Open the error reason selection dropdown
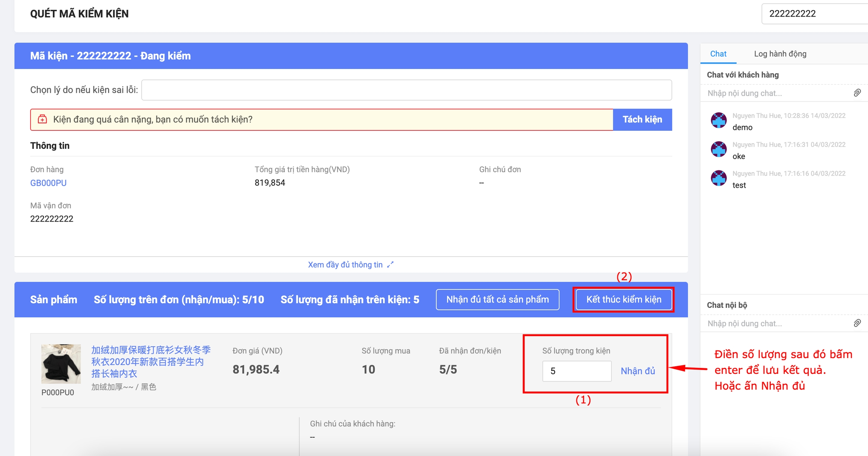The image size is (868, 456). [406, 90]
